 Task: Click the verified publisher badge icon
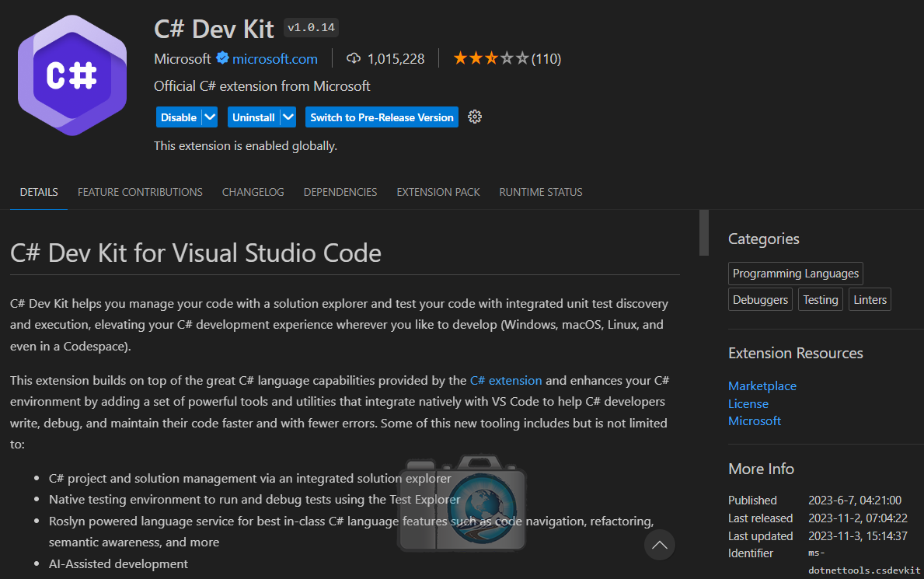point(222,58)
